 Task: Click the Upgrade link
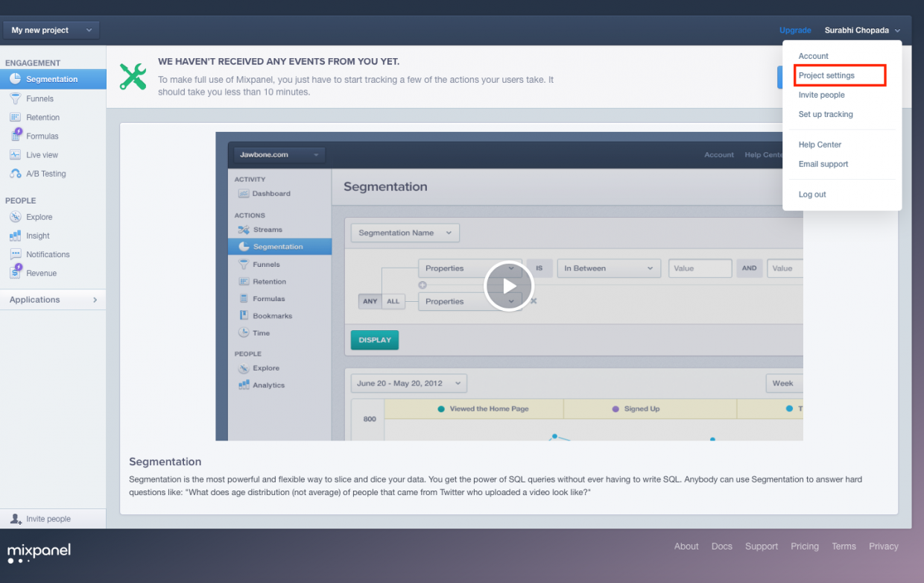[x=795, y=30]
